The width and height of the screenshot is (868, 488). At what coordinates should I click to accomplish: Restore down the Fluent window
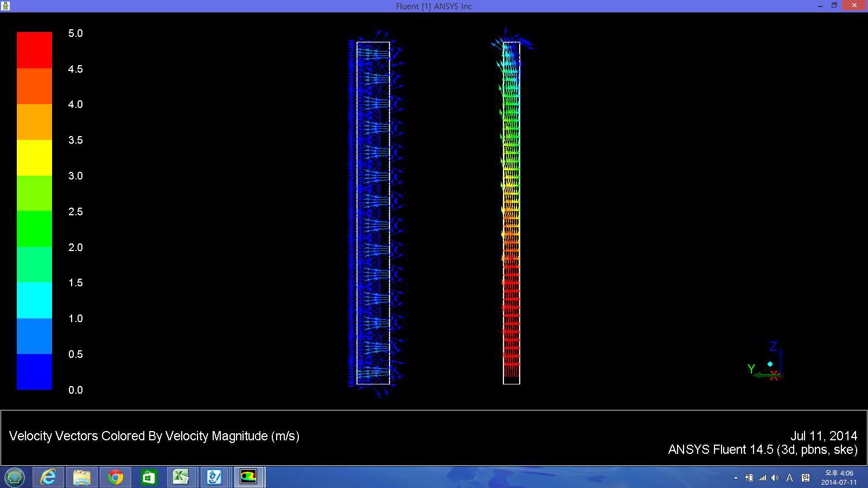pos(834,6)
